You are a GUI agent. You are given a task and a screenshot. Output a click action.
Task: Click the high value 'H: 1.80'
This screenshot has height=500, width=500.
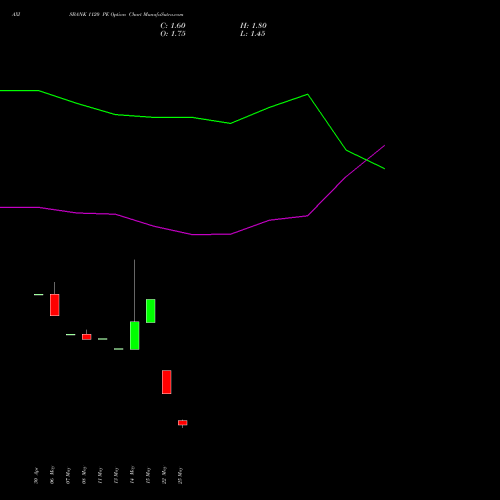pos(253,26)
